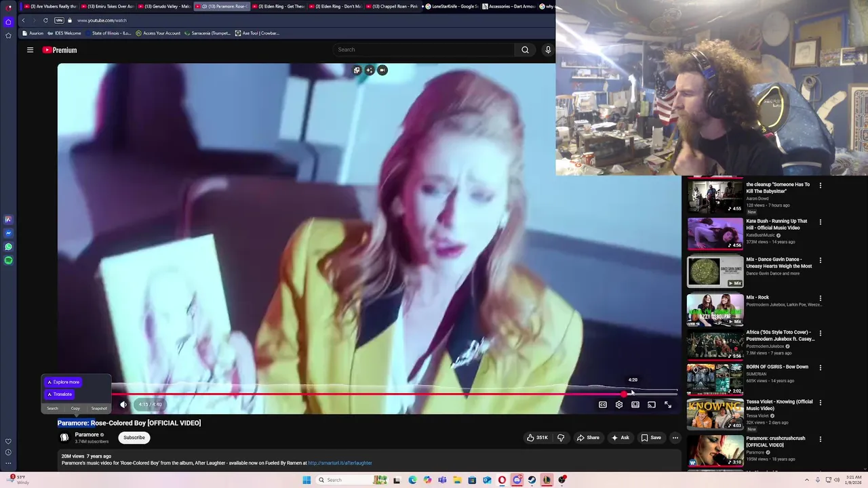The image size is (868, 488).
Task: Toggle theater mode in the video player
Action: point(635,405)
